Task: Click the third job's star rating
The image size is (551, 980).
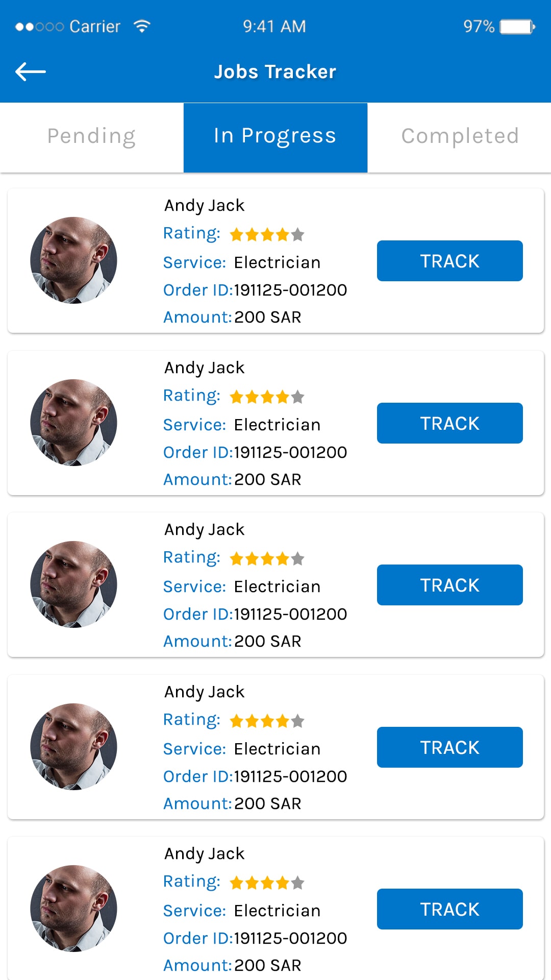Action: coord(267,559)
